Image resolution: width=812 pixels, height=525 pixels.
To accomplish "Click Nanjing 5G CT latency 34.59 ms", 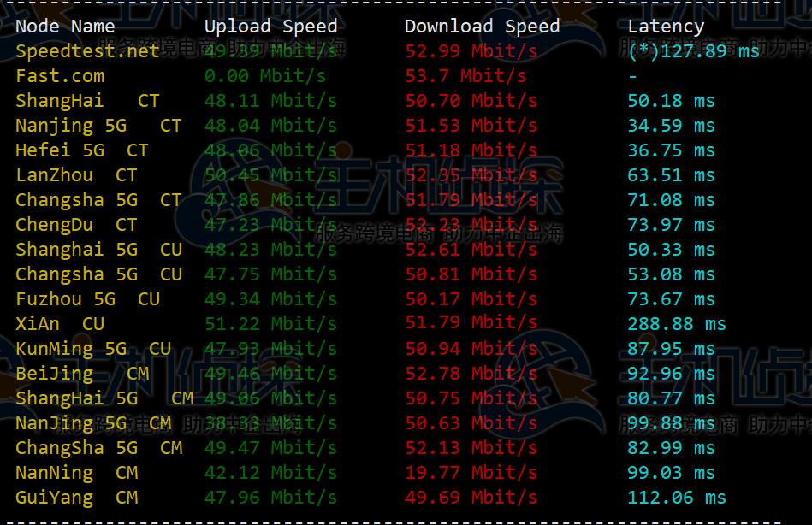I will (671, 126).
